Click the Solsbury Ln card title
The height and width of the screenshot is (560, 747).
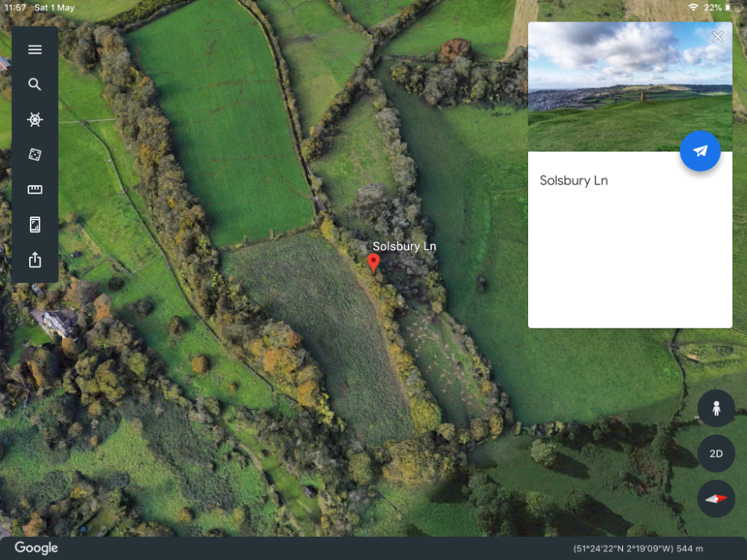(574, 181)
